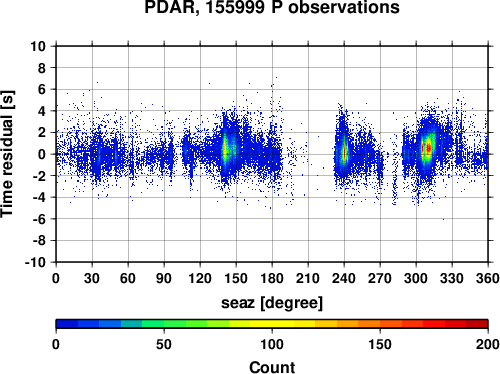The width and height of the screenshot is (500, 374).
Task: Select the yellow colorbar segment at 100
Action: click(x=272, y=324)
